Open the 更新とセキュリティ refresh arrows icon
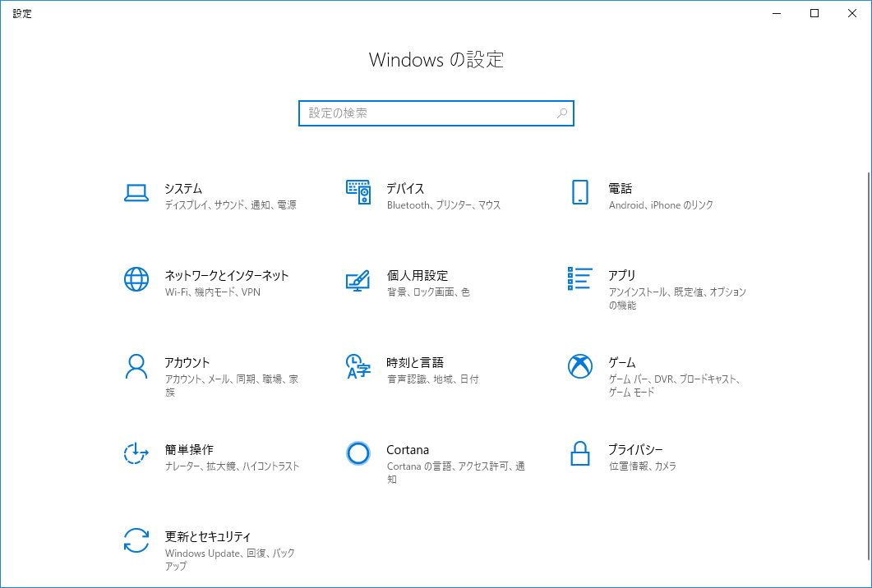The image size is (872, 588). pyautogui.click(x=136, y=540)
